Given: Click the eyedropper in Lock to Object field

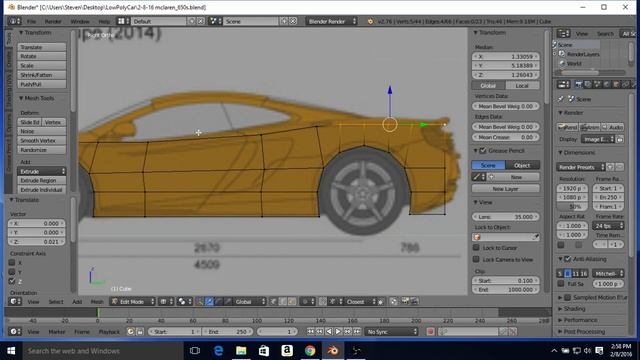Looking at the screenshot, I should [x=536, y=237].
